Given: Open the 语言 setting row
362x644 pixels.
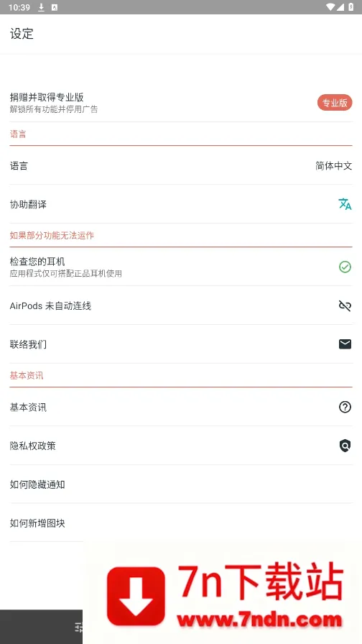Looking at the screenshot, I should coord(181,166).
